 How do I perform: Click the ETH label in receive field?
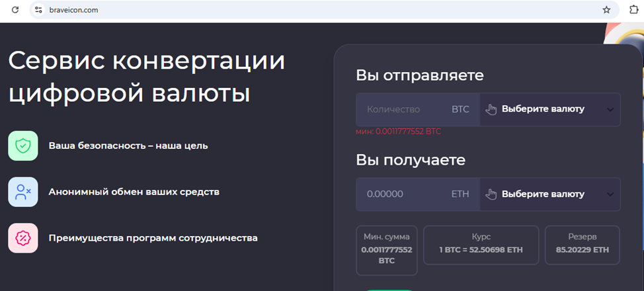(460, 194)
